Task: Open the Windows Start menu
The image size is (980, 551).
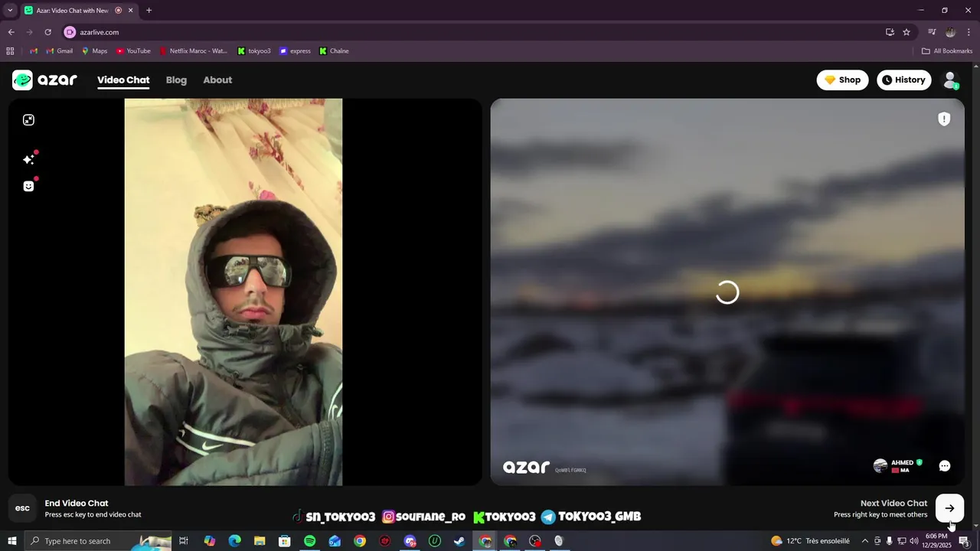Action: coord(11,541)
